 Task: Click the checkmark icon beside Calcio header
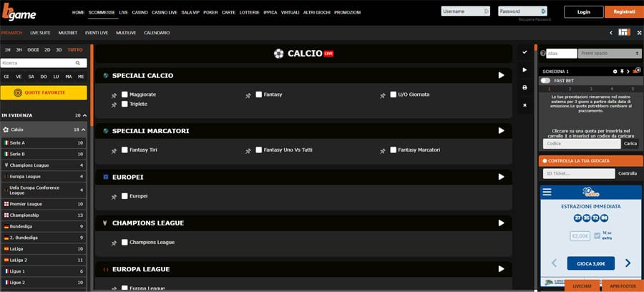point(525,52)
